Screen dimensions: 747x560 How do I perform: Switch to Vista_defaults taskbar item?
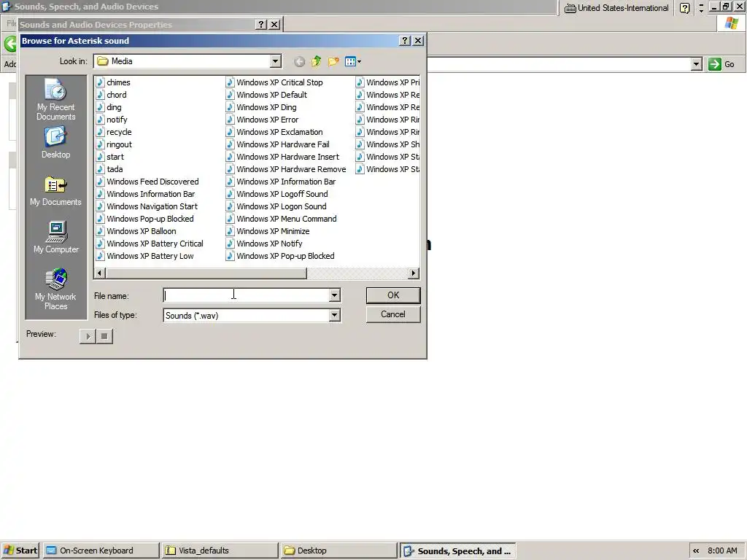[220, 551]
